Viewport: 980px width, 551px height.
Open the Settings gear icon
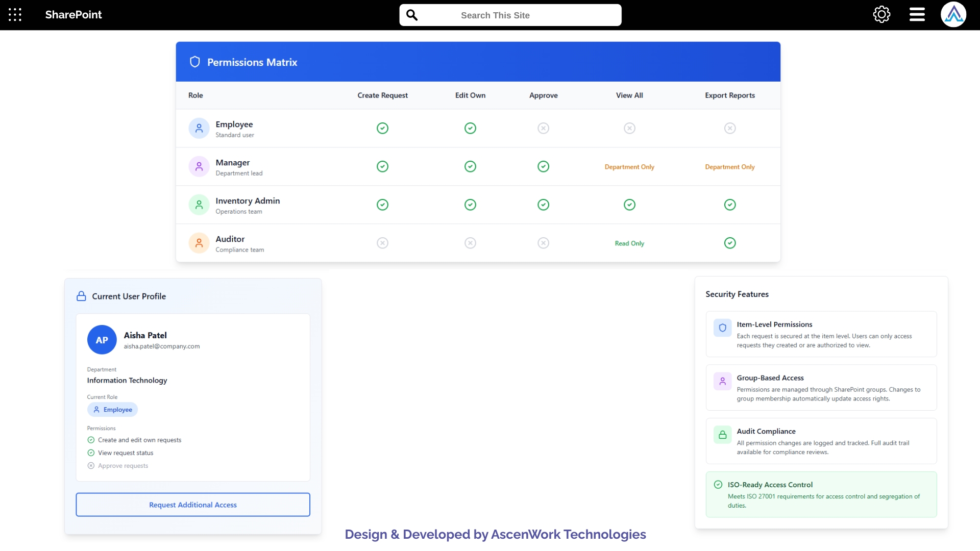pos(881,14)
